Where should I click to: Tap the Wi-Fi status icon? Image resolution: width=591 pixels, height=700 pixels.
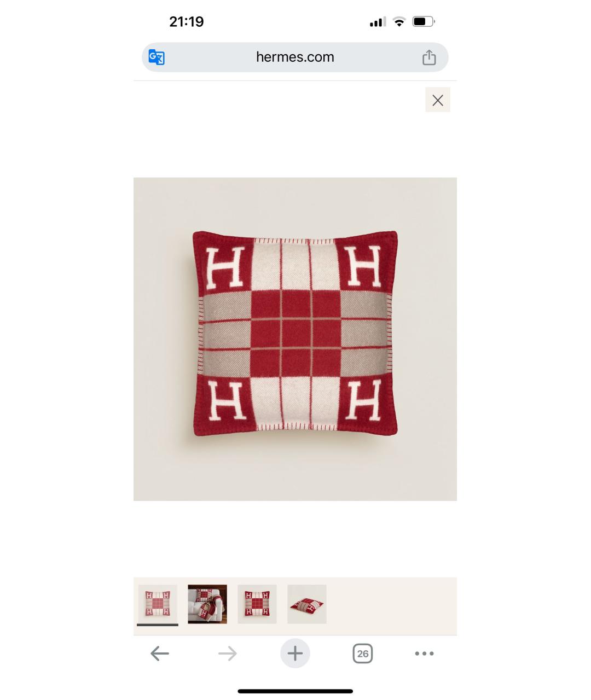pos(399,22)
